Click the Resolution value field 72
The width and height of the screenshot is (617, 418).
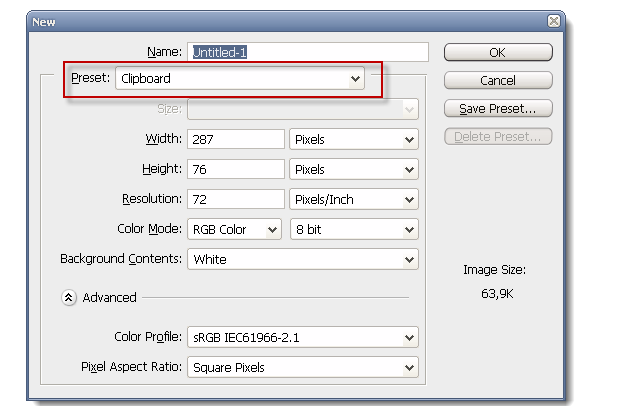(x=236, y=200)
